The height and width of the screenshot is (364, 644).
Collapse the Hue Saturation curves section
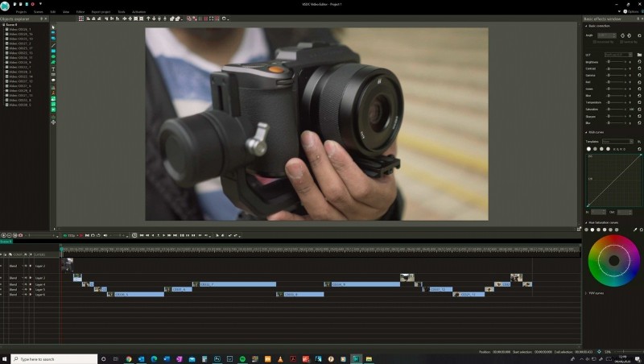pyautogui.click(x=586, y=223)
